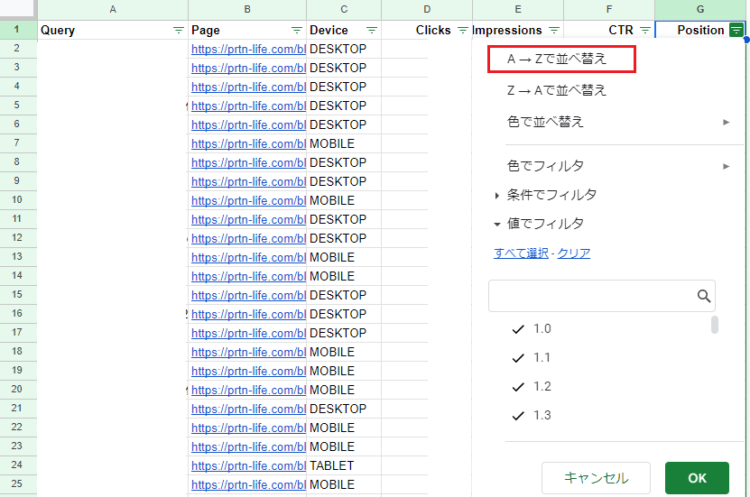The width and height of the screenshot is (750, 497).
Task: Expand the 条件でフィルタ section
Action: click(x=497, y=195)
